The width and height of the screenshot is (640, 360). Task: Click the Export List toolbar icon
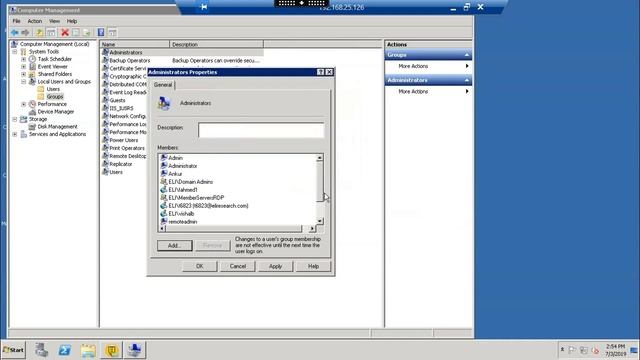[87, 32]
